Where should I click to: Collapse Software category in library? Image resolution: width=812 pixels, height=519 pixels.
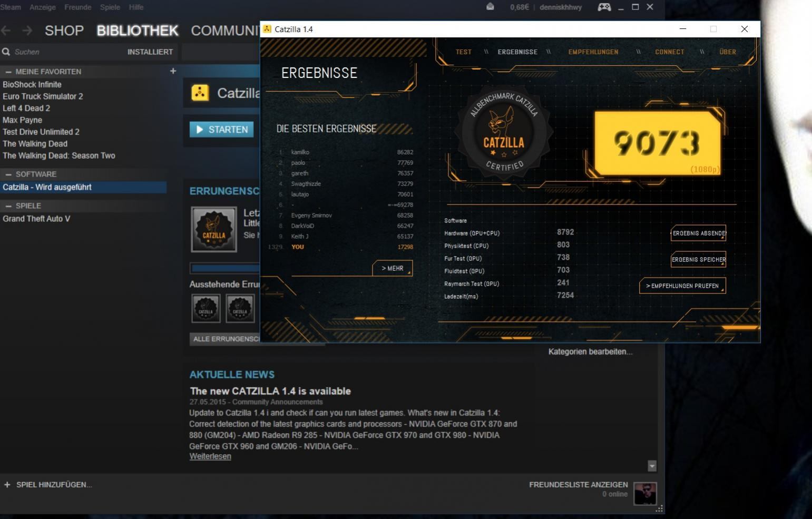[8, 174]
